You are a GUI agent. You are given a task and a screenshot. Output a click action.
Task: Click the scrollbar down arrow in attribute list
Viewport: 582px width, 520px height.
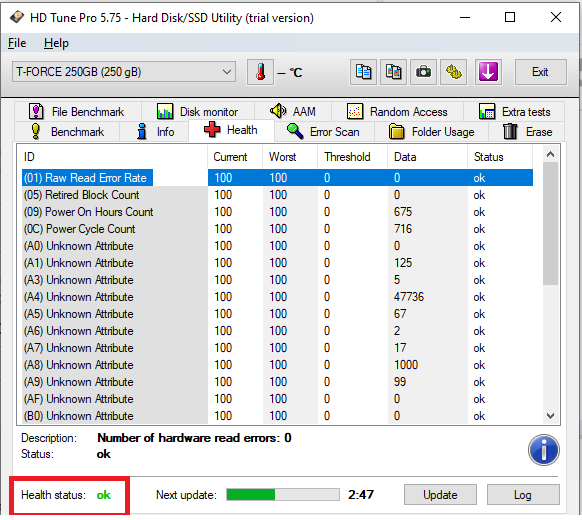pos(550,416)
